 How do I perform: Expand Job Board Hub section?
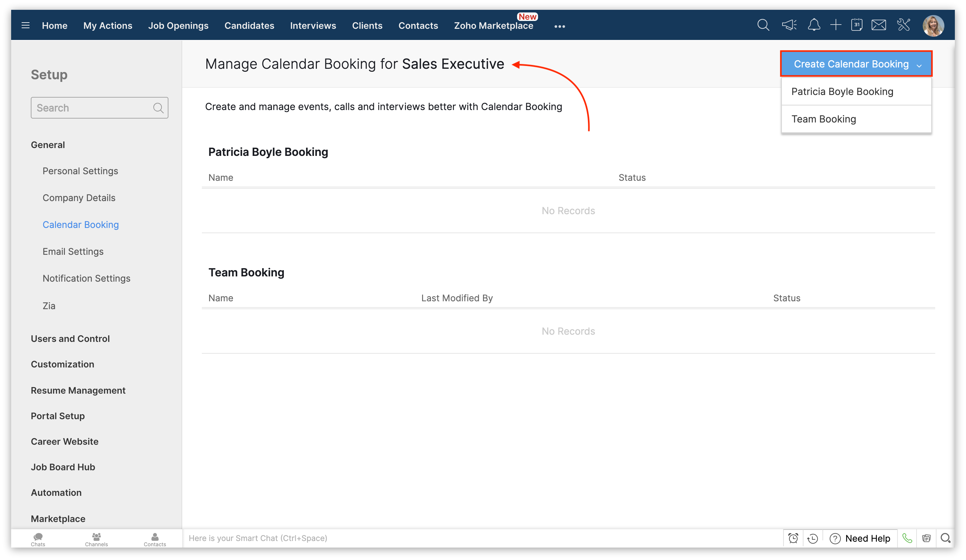coord(63,467)
